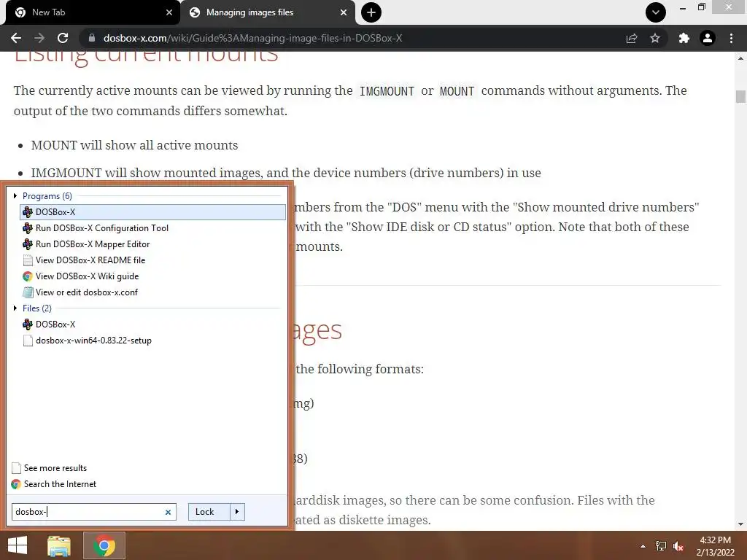
Task: Open Chrome three-dot menu
Action: 731,38
